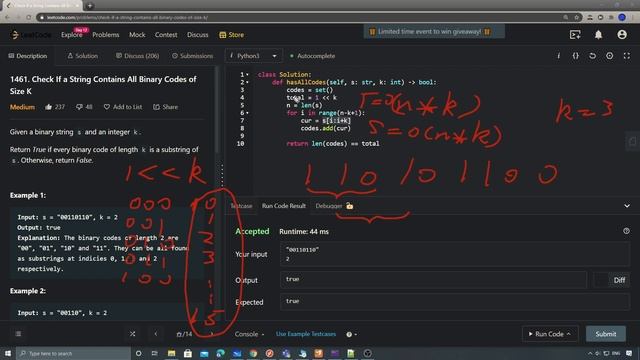Collapse the for loop fold arrow
The image size is (640, 360).
coord(247,113)
